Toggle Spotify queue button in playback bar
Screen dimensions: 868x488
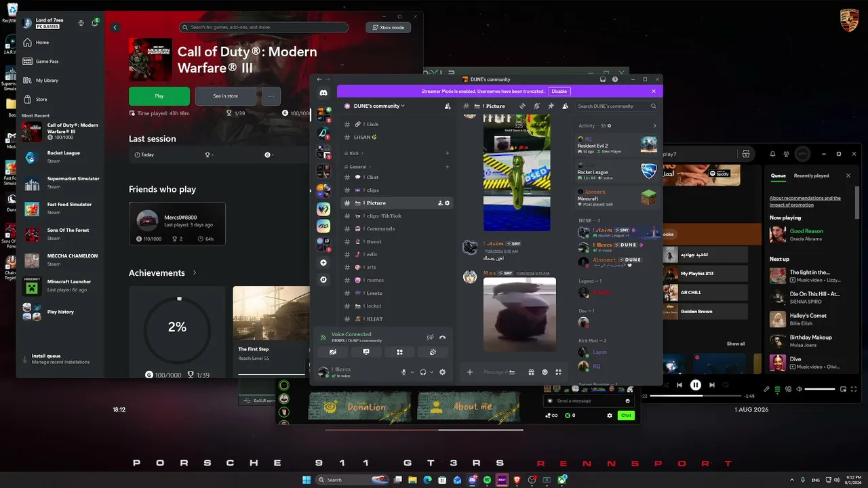click(777, 389)
